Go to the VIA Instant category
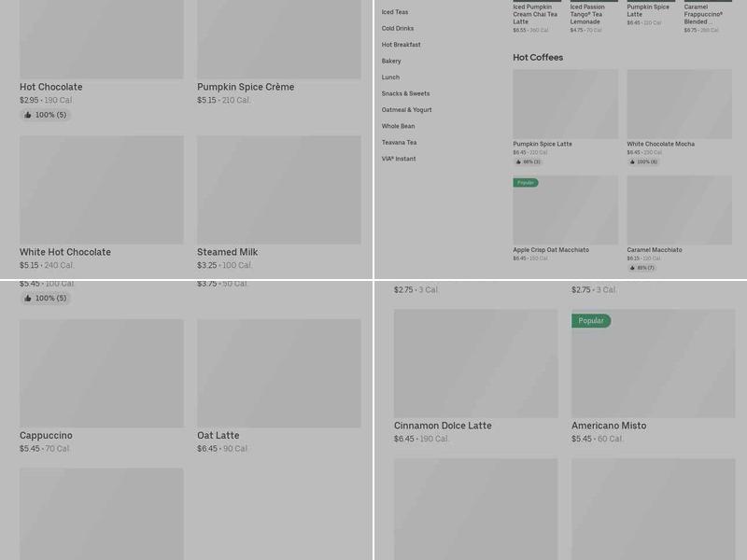Image resolution: width=747 pixels, height=560 pixels. 399,159
